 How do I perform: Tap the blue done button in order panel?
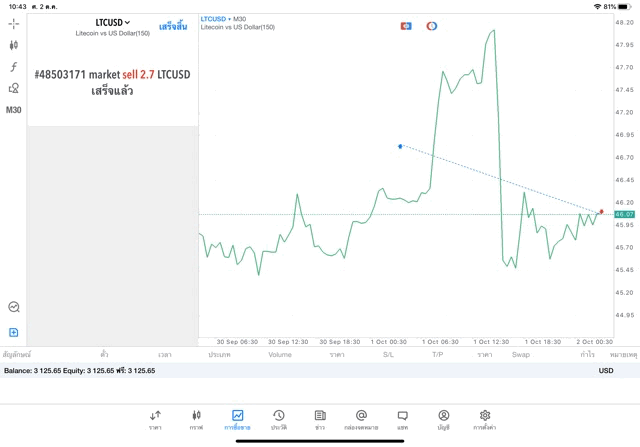click(x=174, y=21)
